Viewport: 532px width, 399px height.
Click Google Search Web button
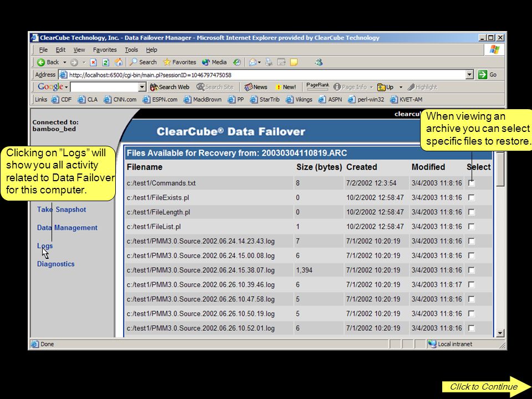coord(170,87)
